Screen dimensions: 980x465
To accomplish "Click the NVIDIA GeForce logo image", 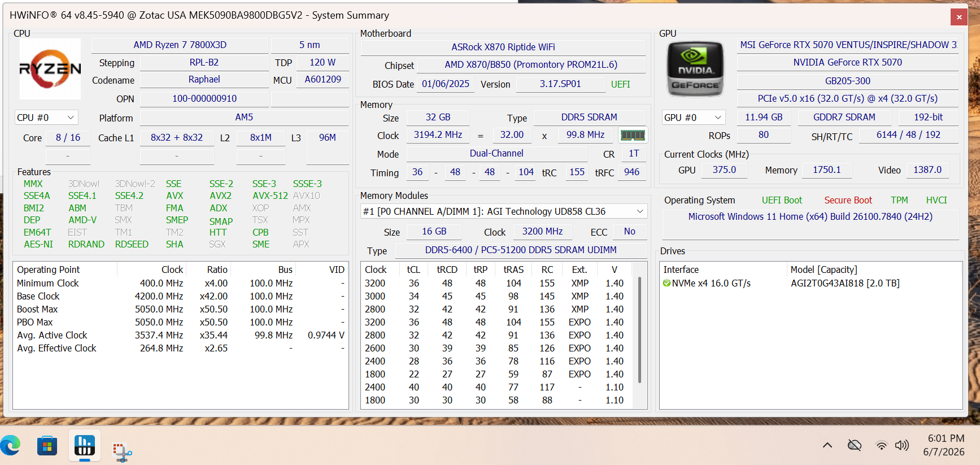I will [695, 69].
